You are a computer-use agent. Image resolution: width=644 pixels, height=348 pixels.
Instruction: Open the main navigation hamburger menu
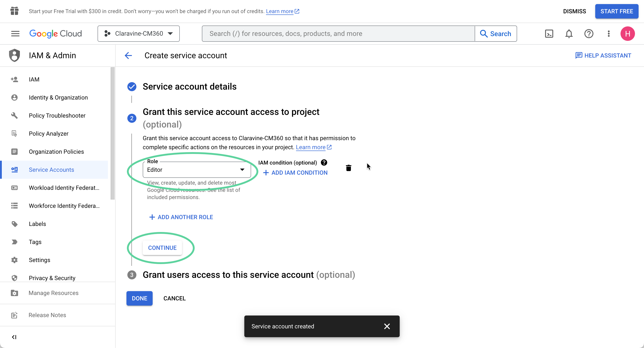coord(15,33)
